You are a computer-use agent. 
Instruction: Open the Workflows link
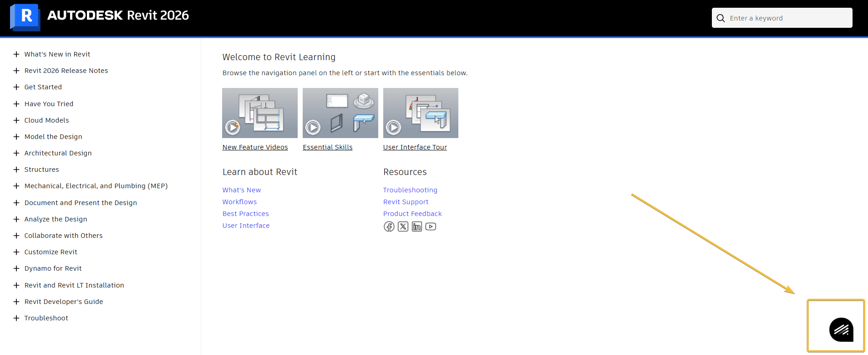239,202
